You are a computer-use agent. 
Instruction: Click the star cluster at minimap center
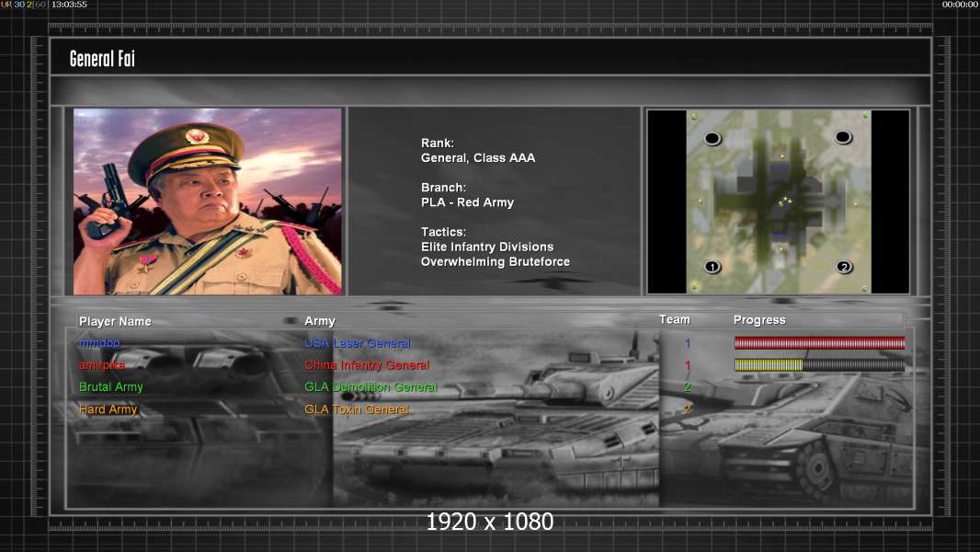[784, 201]
